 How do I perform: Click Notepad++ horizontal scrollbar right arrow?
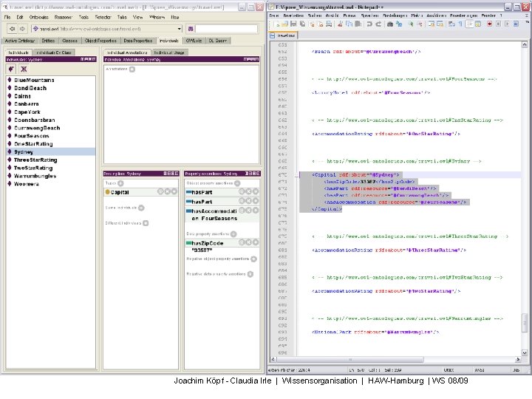(518, 359)
